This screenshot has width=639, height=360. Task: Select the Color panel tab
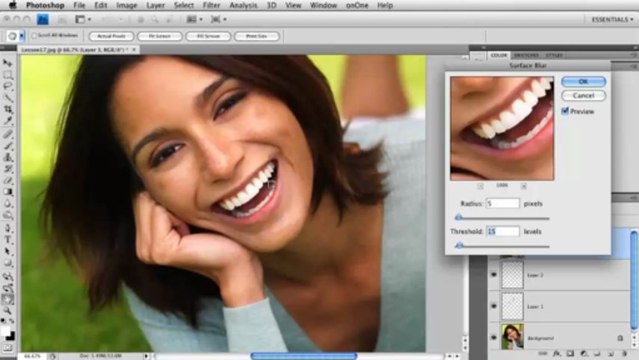click(x=499, y=55)
